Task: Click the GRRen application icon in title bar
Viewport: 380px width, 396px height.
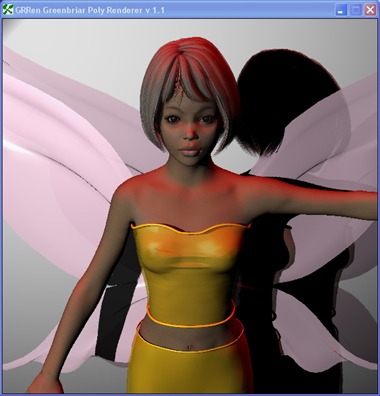Action: click(x=8, y=10)
